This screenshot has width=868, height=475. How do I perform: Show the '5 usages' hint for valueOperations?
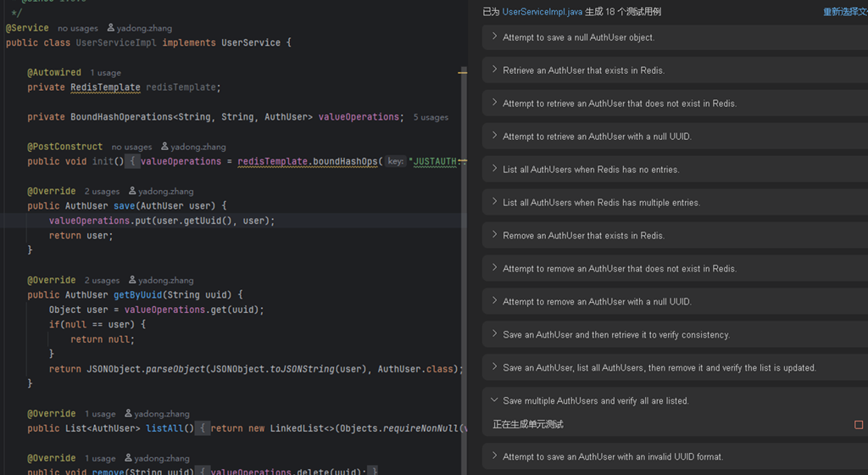click(x=431, y=117)
